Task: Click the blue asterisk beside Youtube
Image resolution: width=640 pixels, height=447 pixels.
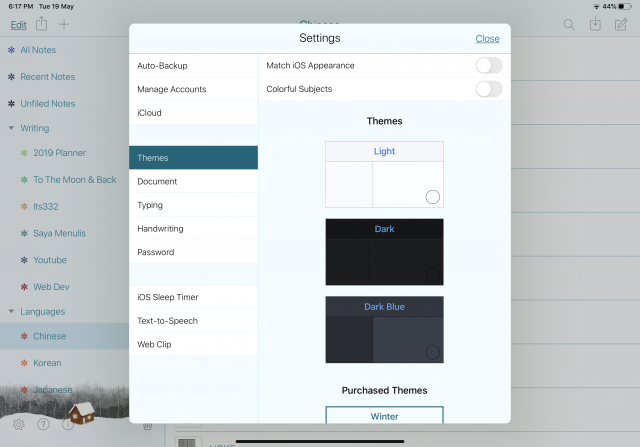Action: 24,260
